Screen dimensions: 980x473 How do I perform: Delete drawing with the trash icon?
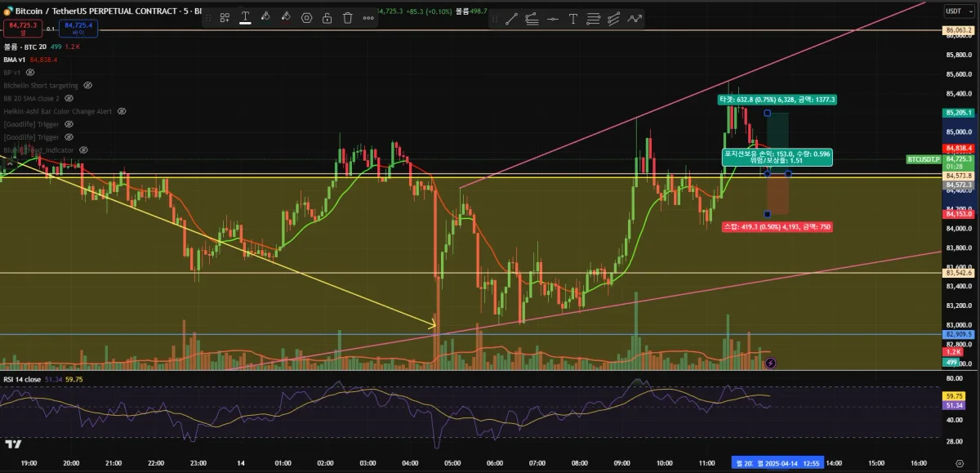coord(348,18)
